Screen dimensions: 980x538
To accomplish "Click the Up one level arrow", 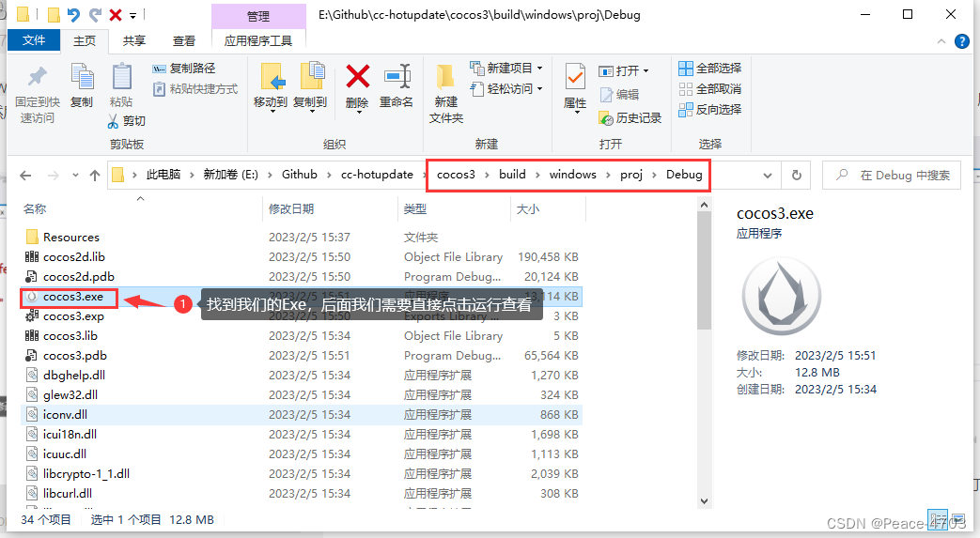I will [x=94, y=176].
